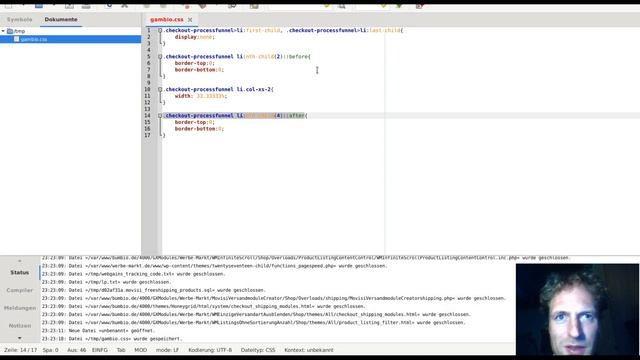Collapse the /tmp folder tree arrow
640x360 pixels.
pos(3,31)
